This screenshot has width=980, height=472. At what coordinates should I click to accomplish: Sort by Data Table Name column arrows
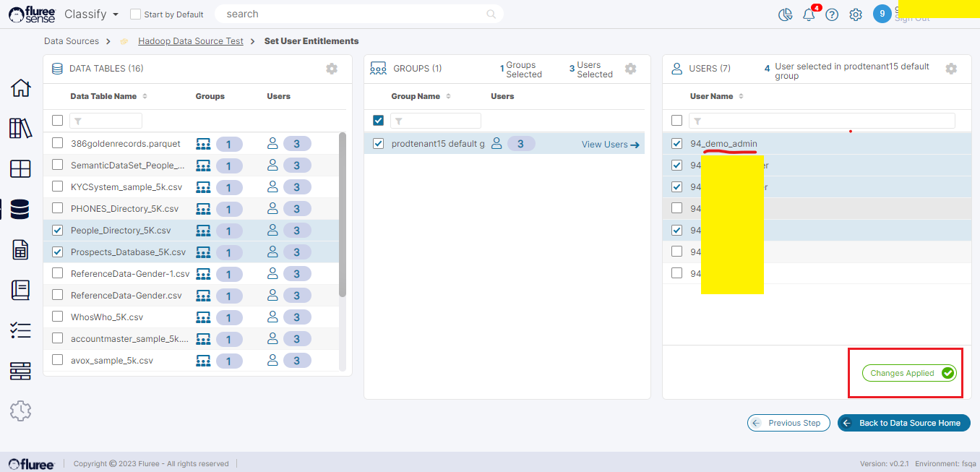click(x=145, y=96)
